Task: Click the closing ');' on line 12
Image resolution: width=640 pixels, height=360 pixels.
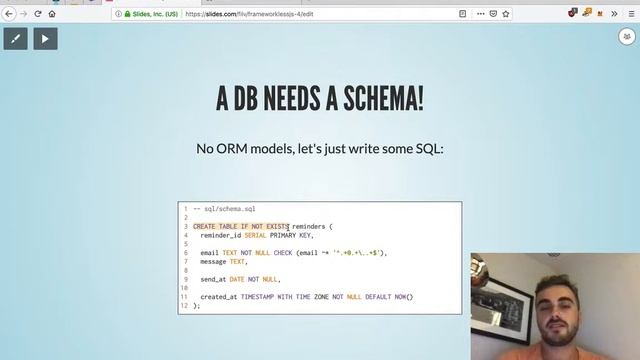Action: click(196, 306)
